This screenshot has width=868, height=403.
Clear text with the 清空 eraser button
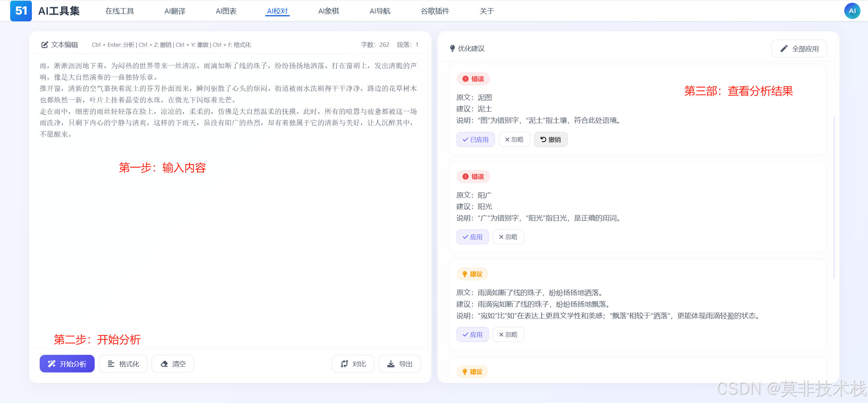(x=173, y=364)
